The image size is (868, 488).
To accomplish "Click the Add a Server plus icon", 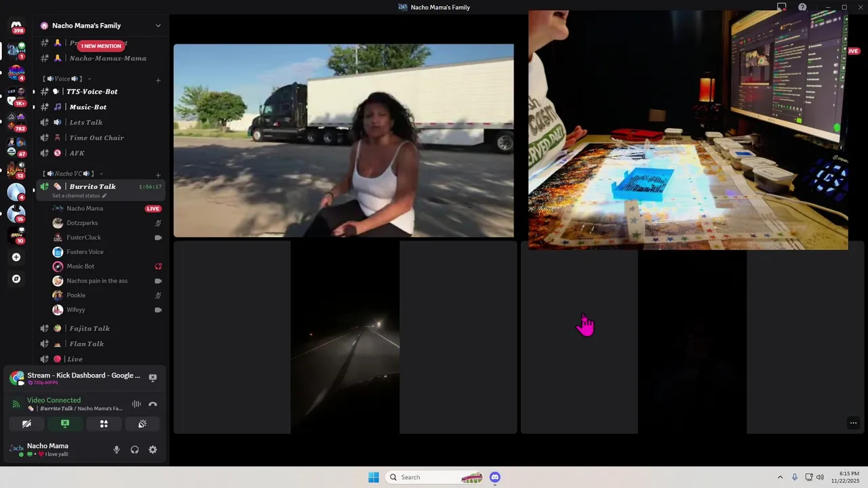I will coord(16,257).
